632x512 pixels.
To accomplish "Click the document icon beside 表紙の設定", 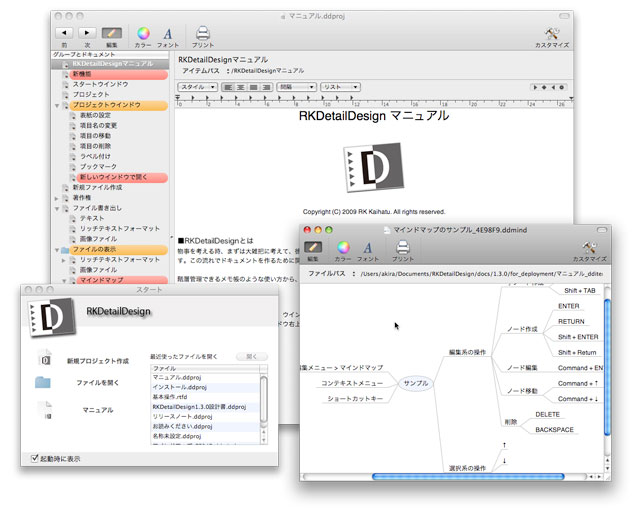I will point(73,115).
